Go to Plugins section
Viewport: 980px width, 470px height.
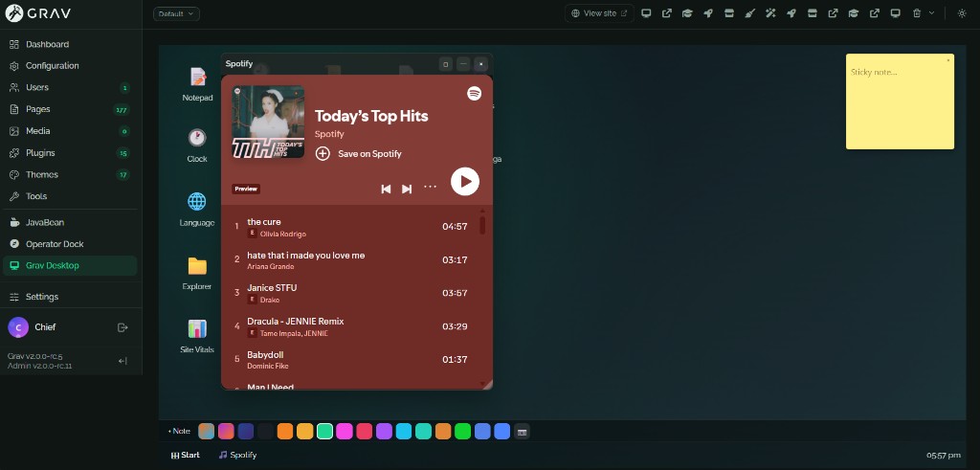(x=71, y=153)
